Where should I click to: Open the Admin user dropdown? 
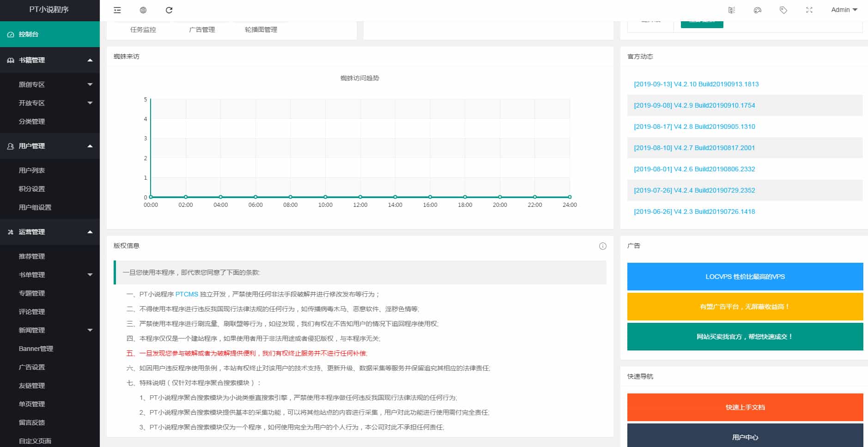(x=844, y=10)
